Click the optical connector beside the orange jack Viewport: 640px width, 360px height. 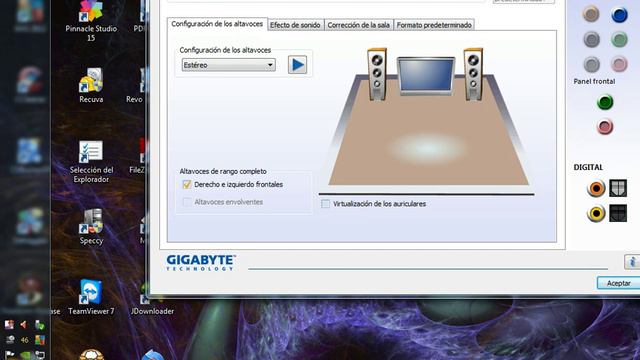click(x=618, y=188)
